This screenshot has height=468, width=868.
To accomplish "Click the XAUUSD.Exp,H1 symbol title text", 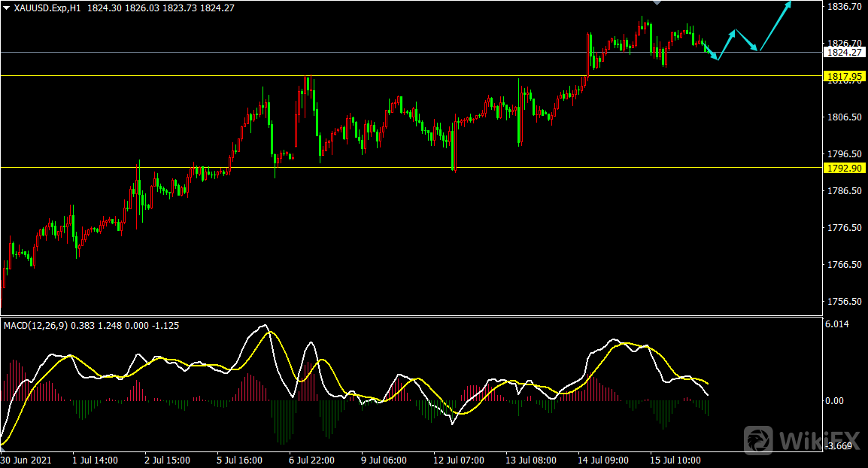I will point(47,8).
